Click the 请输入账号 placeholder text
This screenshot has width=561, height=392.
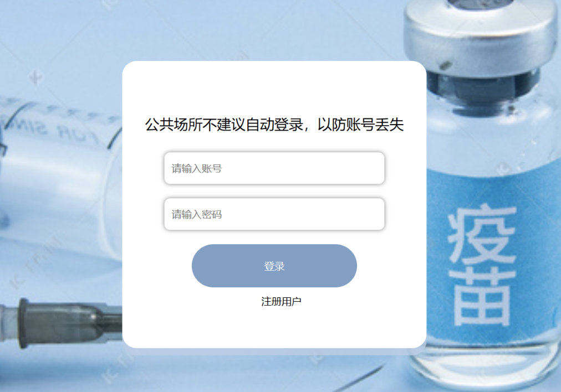[x=196, y=168]
